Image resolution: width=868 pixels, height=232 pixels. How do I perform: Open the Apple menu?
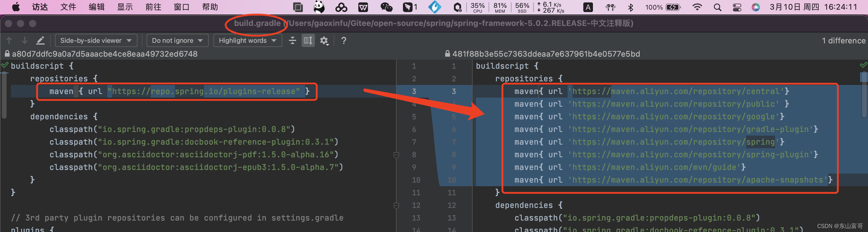[x=15, y=7]
